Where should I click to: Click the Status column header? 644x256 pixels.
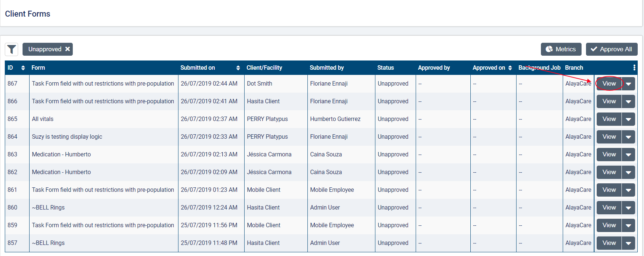[x=385, y=68]
